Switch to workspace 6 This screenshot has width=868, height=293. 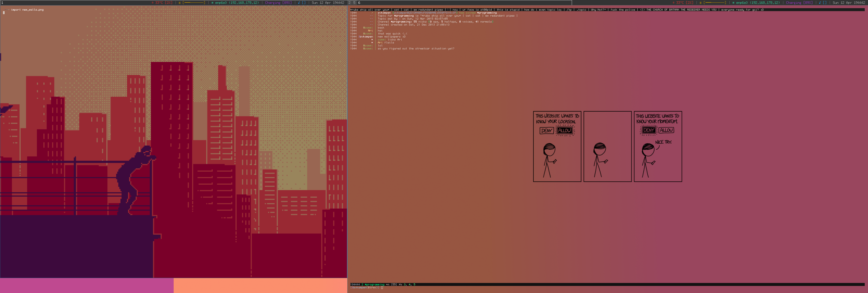(359, 3)
